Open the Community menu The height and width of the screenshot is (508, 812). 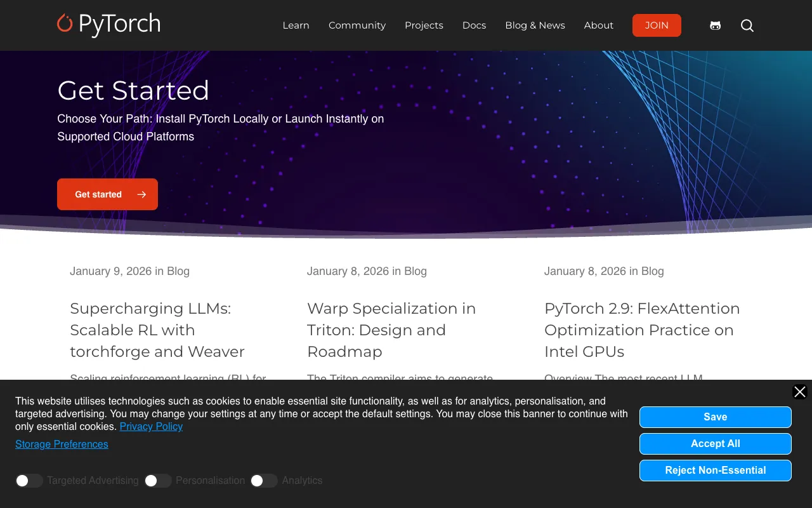coord(357,25)
